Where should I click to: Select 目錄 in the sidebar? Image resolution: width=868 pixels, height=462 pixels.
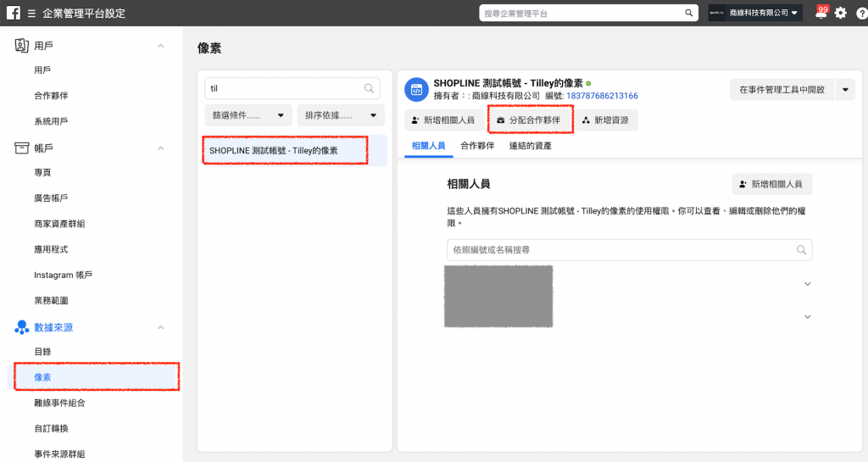(42, 352)
